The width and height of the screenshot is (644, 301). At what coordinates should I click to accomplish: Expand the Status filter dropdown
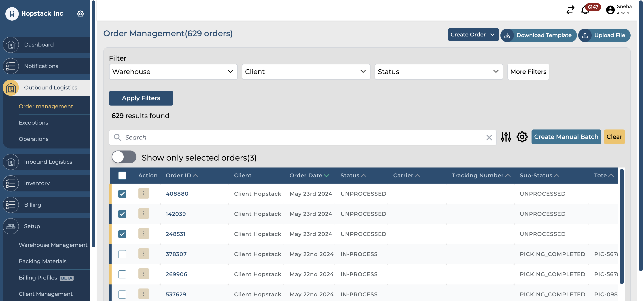[439, 72]
